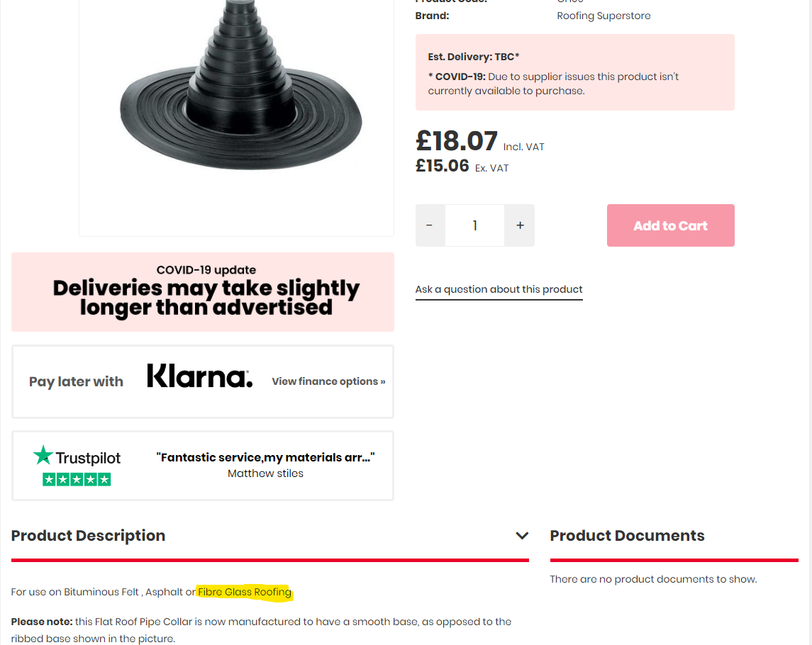
Task: Select the Product Documents heading
Action: [627, 536]
